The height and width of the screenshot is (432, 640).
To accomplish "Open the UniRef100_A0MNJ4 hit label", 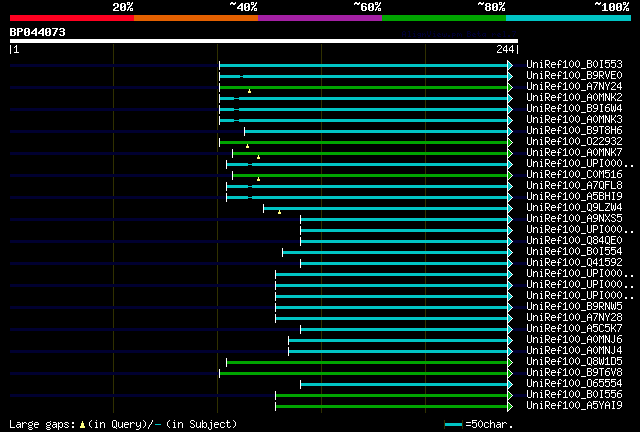I will (x=574, y=351).
